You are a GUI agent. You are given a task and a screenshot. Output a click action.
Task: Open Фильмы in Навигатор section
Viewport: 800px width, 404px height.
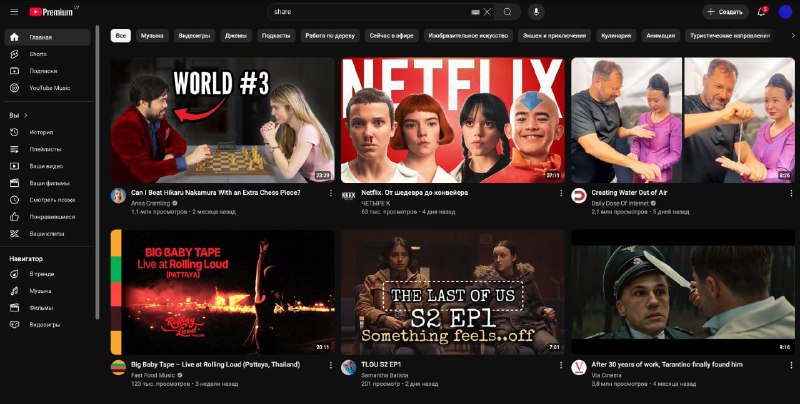click(x=47, y=308)
